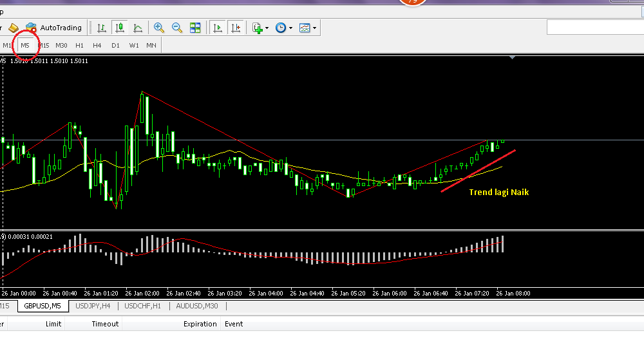Screen dimensions: 644x338
Task: Toggle chart auto scroll
Action: [217, 28]
